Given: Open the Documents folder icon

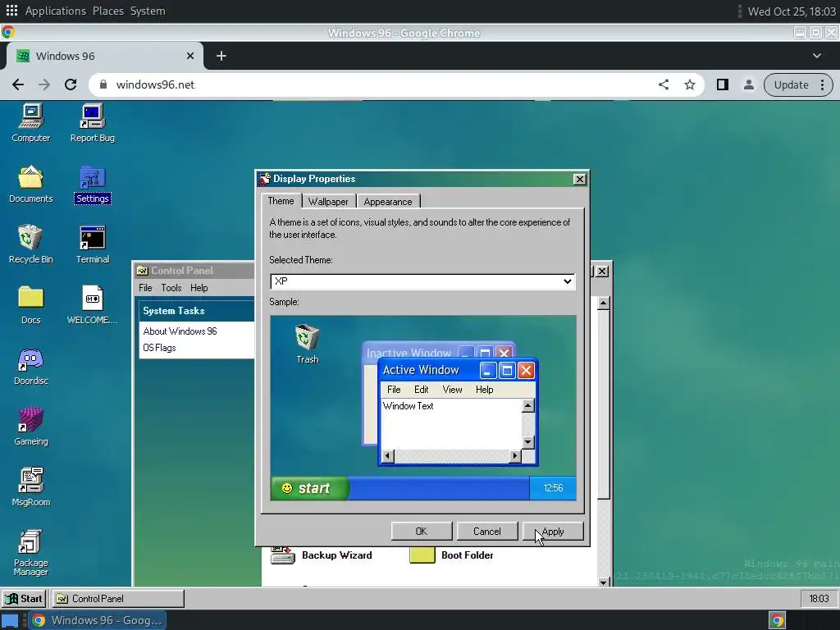Looking at the screenshot, I should tap(31, 184).
